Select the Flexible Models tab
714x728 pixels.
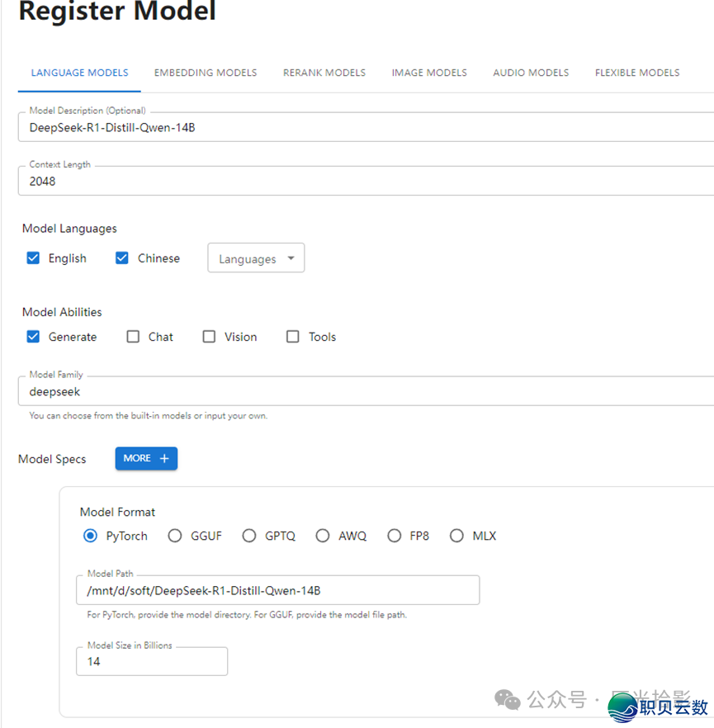pos(637,73)
